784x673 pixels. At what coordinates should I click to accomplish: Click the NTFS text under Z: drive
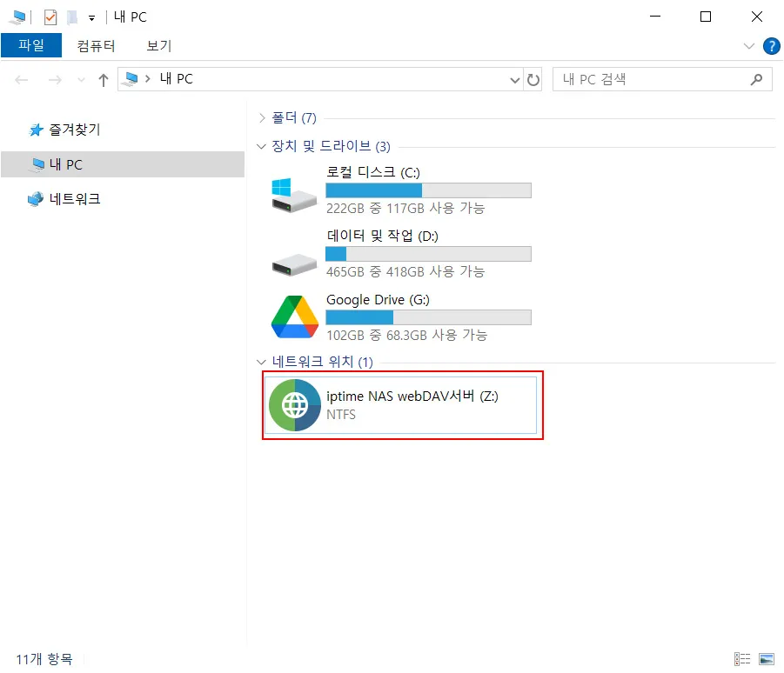pyautogui.click(x=341, y=415)
